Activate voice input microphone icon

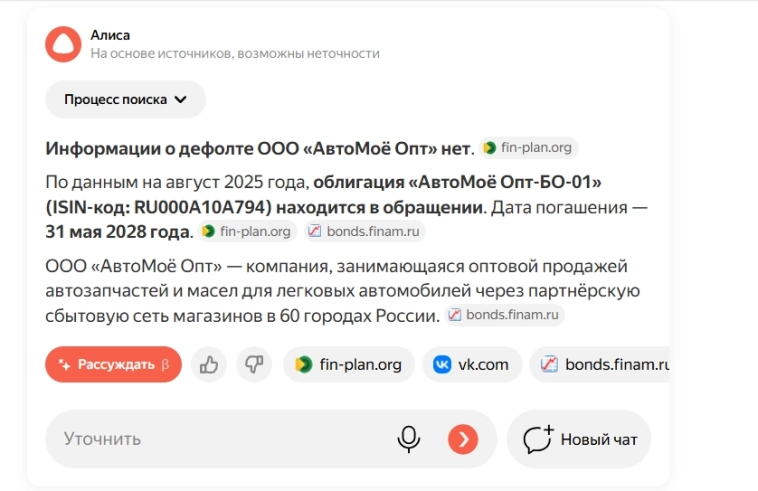[408, 439]
